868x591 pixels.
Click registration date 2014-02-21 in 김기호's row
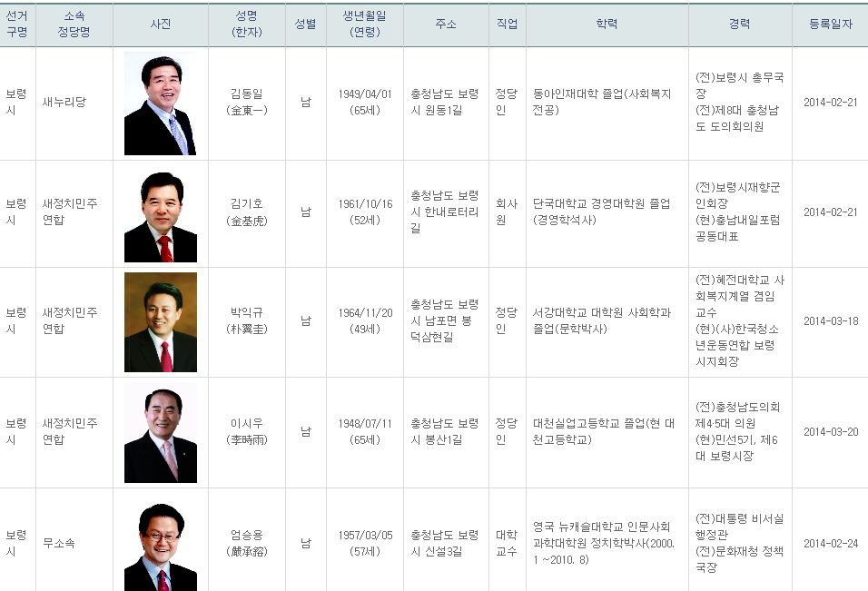tap(831, 212)
